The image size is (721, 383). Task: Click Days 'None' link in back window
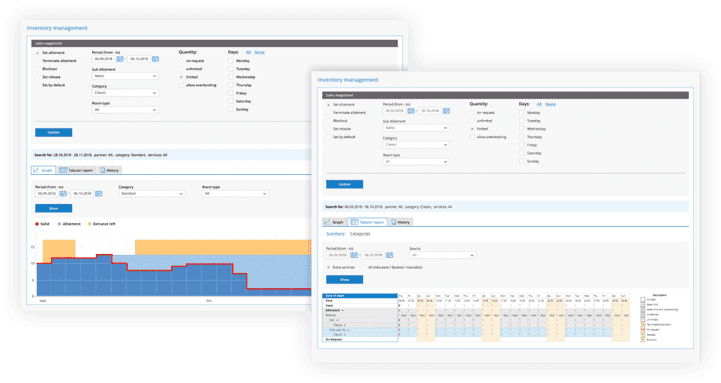coord(259,52)
